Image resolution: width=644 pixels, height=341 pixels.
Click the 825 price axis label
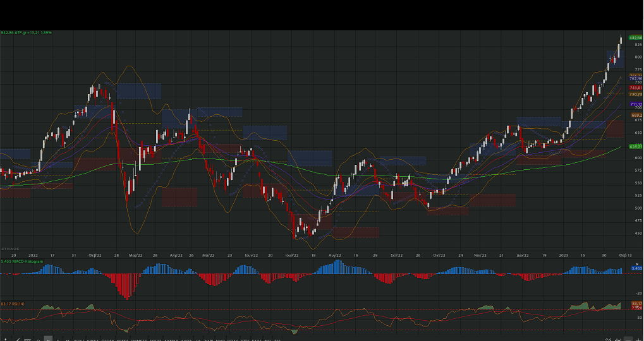click(638, 44)
